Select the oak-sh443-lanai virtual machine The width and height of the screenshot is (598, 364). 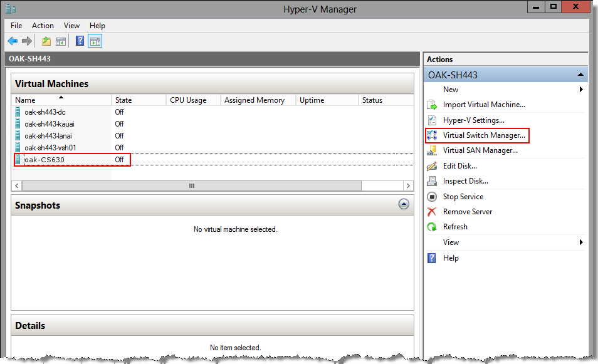pos(48,135)
